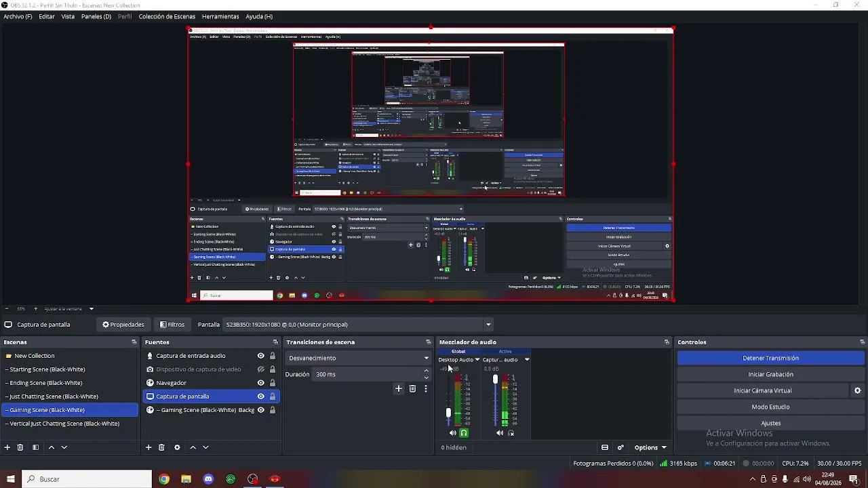
Task: Undock the Mezclador de audio panel
Action: (667, 342)
